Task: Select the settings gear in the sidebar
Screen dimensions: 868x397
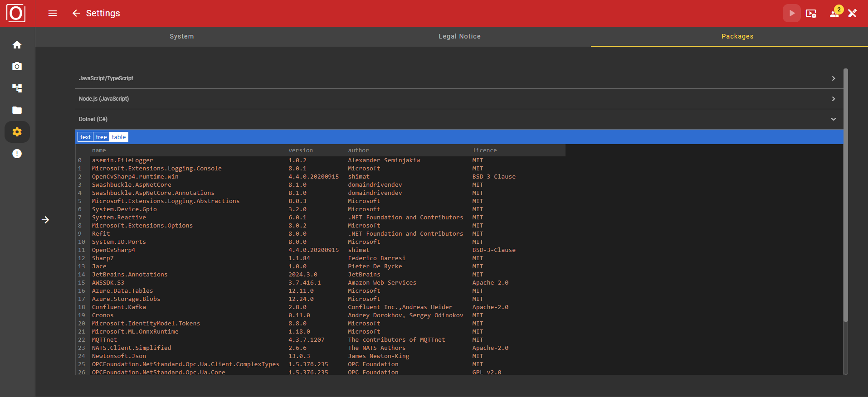Action: (17, 132)
